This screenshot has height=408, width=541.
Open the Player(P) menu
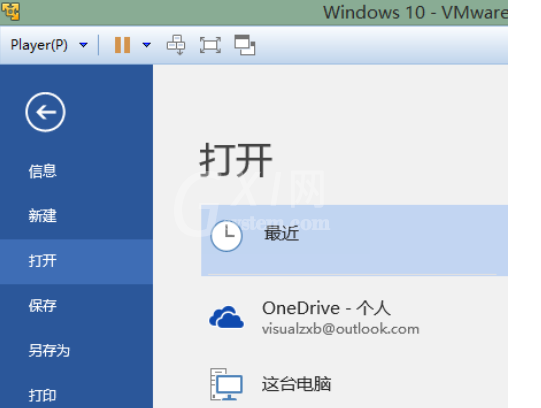tap(49, 45)
